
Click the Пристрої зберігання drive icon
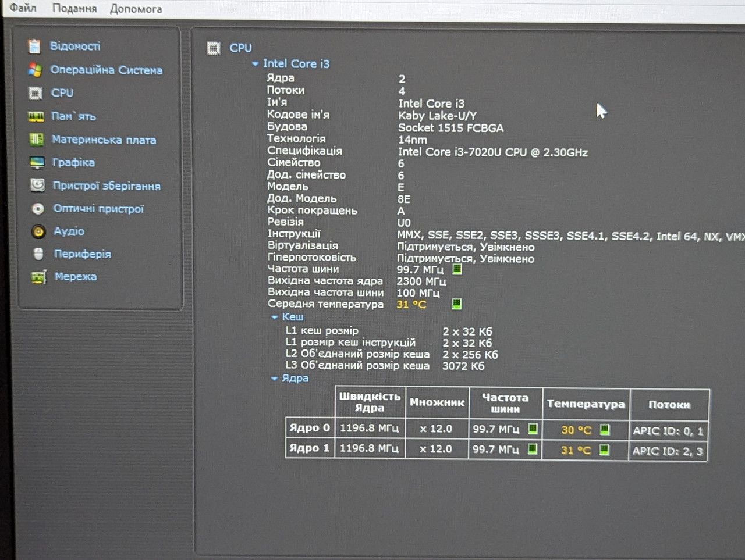[37, 186]
